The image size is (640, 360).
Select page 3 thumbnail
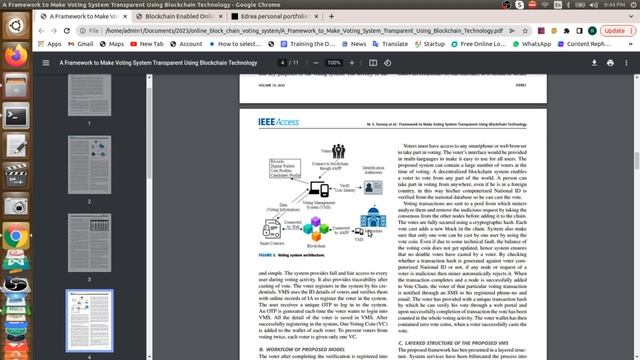[89, 243]
